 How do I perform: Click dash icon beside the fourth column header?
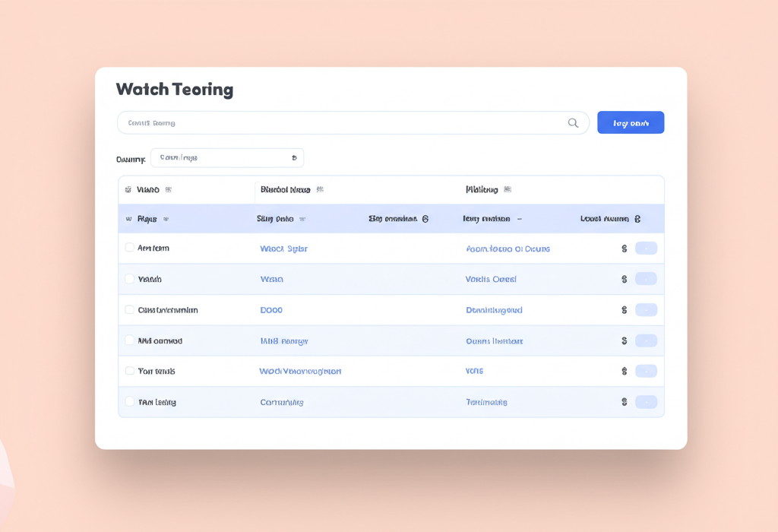pyautogui.click(x=519, y=219)
